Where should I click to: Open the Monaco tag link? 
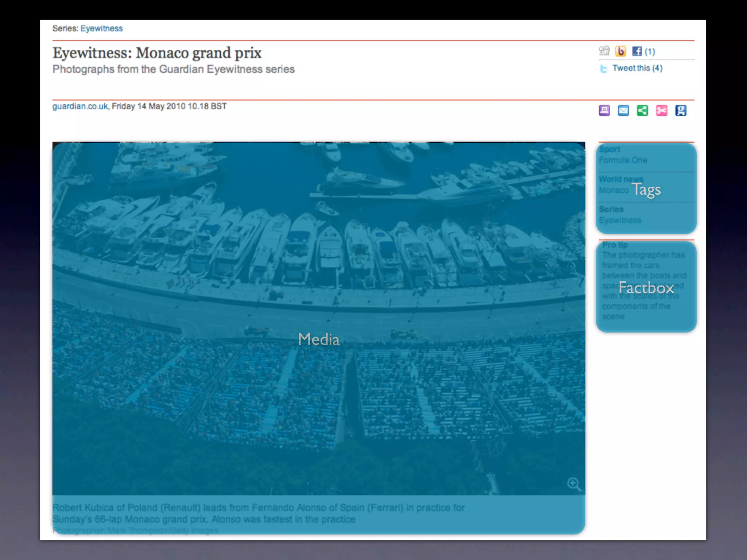click(614, 190)
